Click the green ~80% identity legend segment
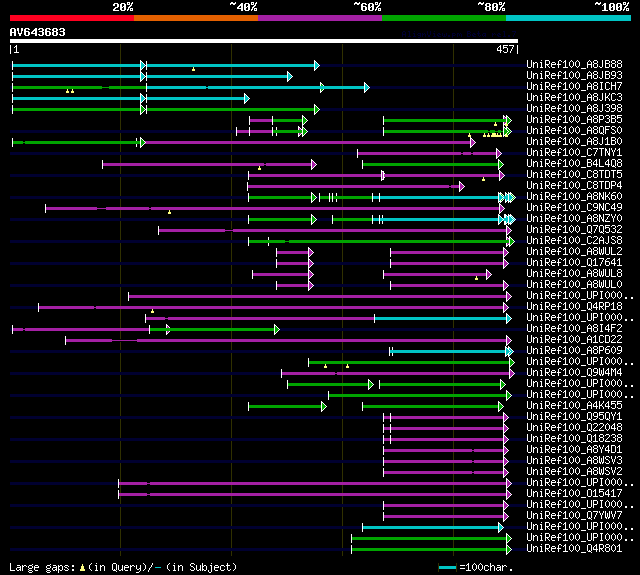 tap(444, 18)
